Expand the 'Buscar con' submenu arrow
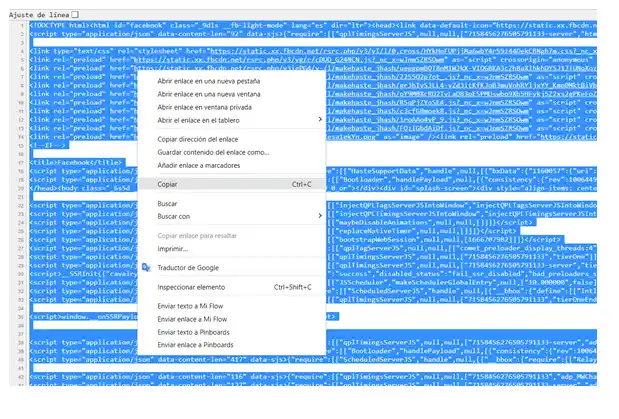 coord(320,216)
